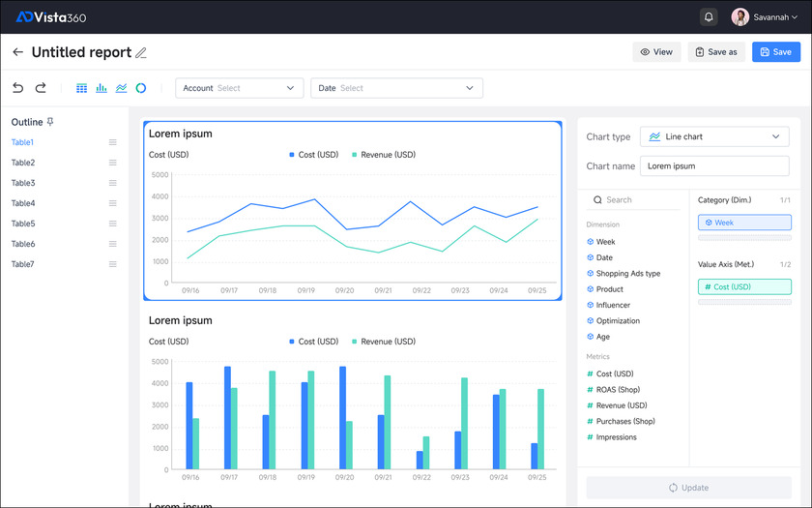Edit report title with pencil icon
This screenshot has height=508, width=812.
click(x=141, y=52)
